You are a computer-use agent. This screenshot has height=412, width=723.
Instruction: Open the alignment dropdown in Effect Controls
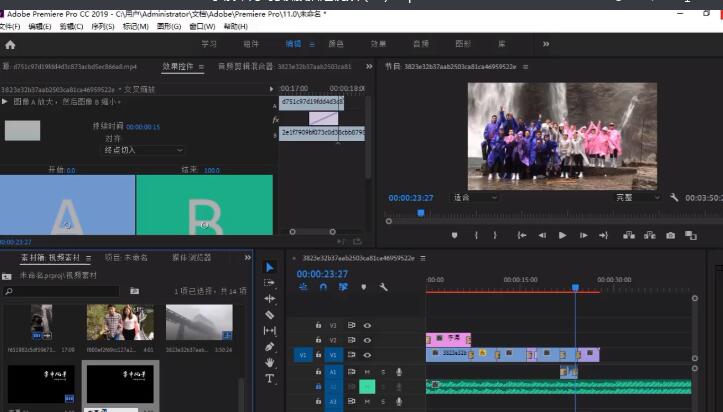coord(143,150)
